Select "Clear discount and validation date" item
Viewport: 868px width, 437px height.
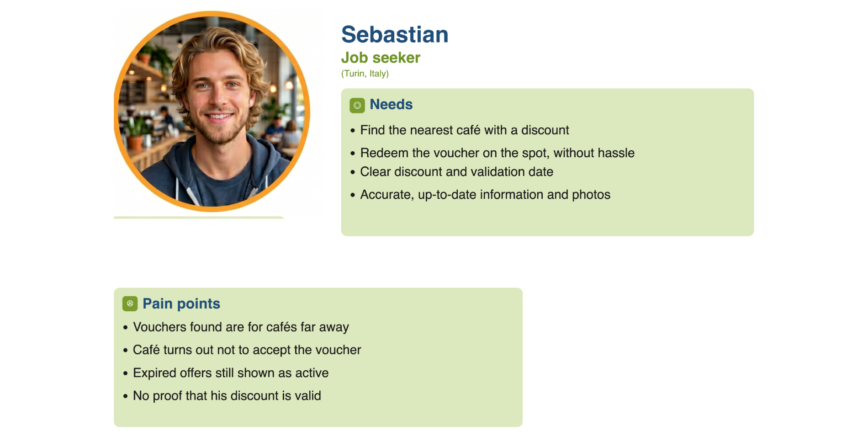[457, 172]
